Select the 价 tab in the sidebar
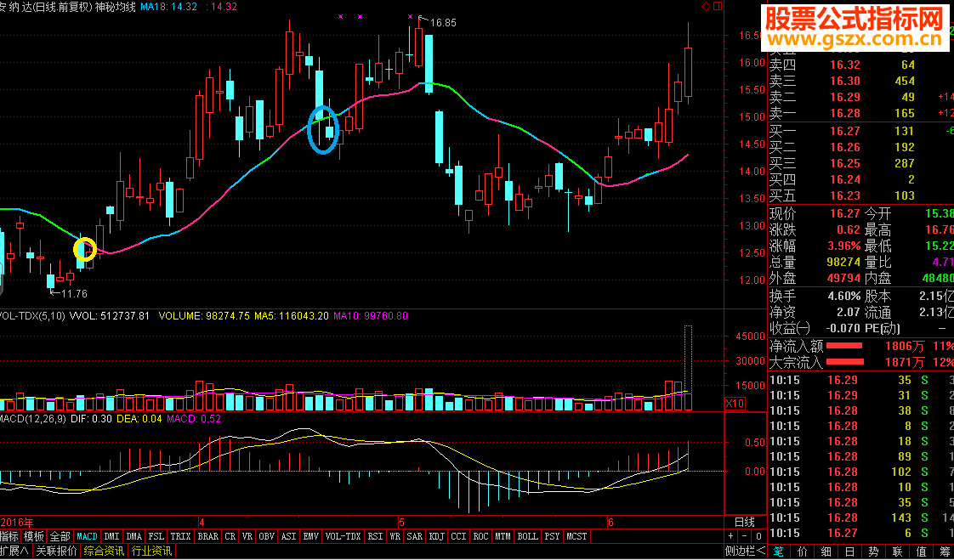Viewport: 954px width, 560px height. pyautogui.click(x=803, y=552)
